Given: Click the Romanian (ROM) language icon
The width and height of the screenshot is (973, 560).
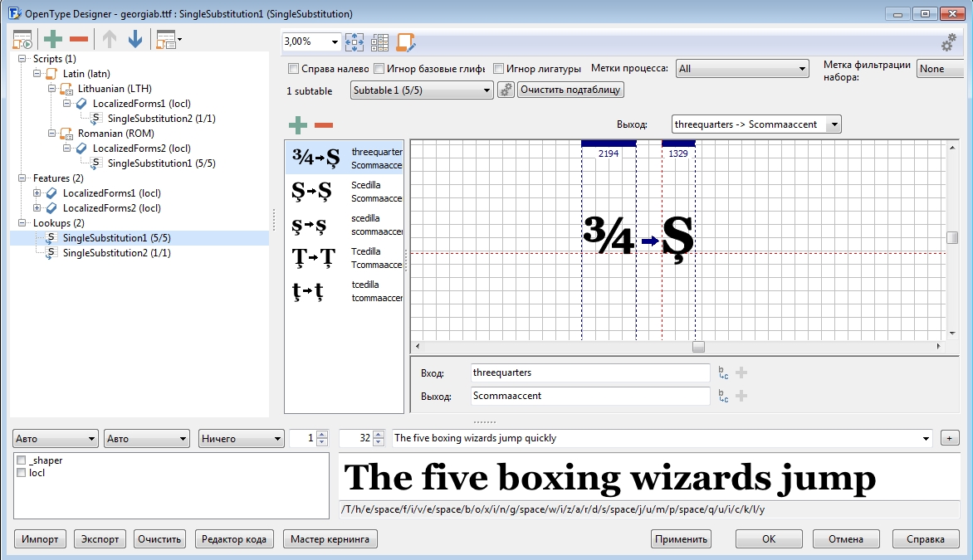Looking at the screenshot, I should [x=67, y=134].
